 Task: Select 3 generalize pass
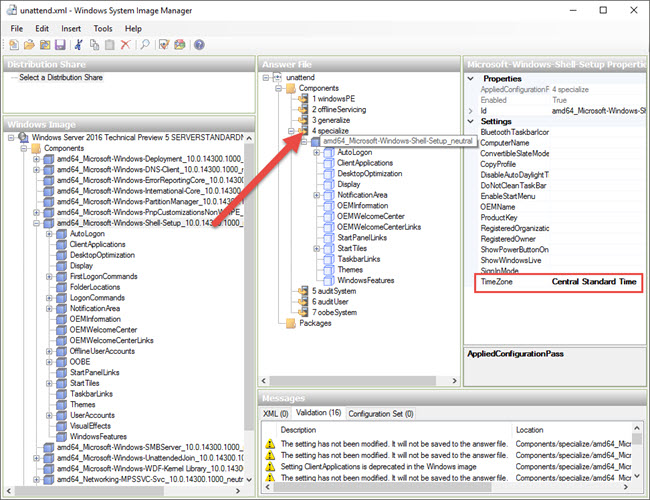click(x=331, y=120)
